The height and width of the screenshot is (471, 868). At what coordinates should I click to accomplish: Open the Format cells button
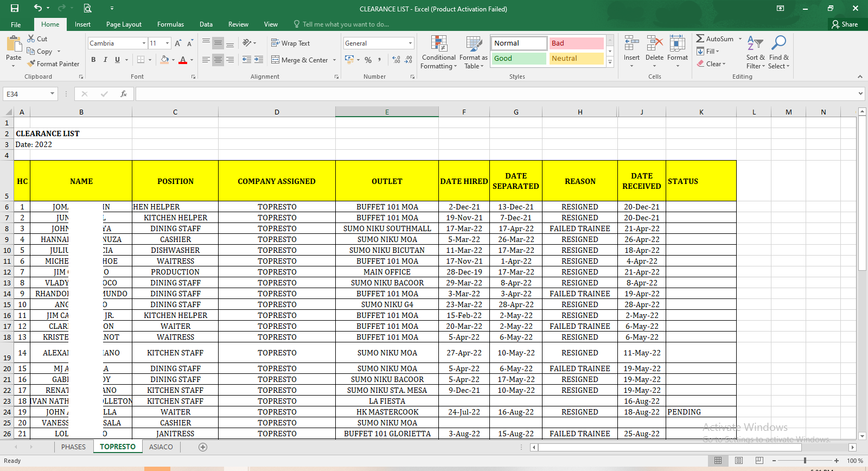(678, 52)
